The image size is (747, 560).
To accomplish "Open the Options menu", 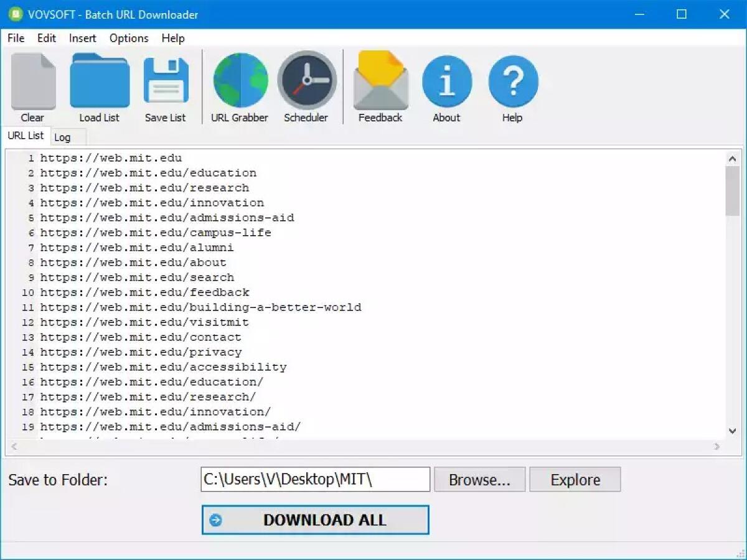I will pyautogui.click(x=128, y=38).
